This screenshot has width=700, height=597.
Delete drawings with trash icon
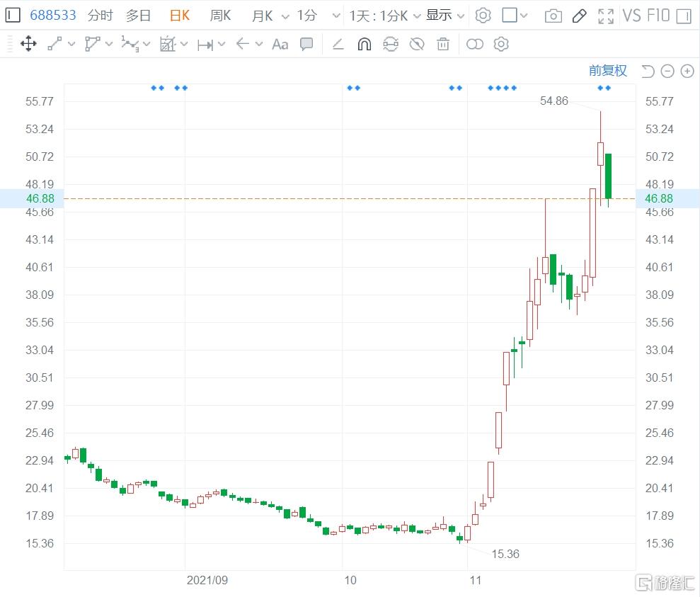443,44
